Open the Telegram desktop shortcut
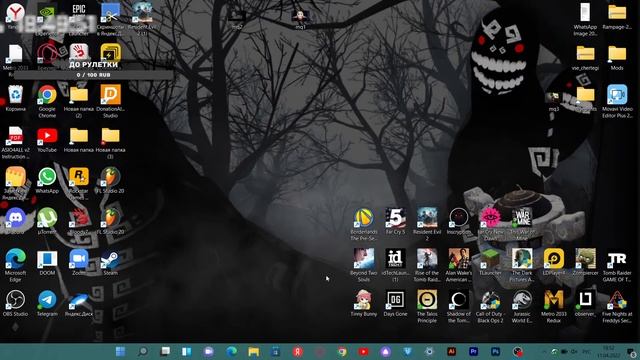Image resolution: width=640 pixels, height=360 pixels. tap(47, 300)
